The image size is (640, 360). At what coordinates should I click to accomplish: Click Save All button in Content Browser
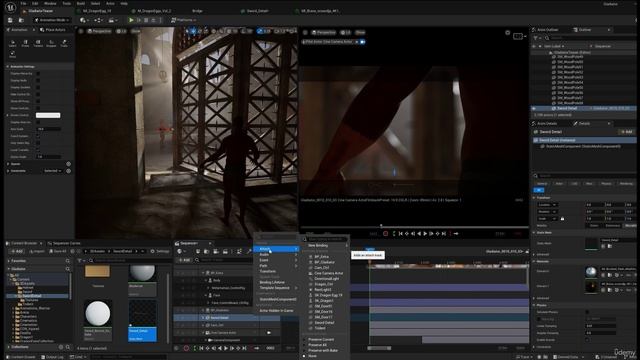pos(58,251)
